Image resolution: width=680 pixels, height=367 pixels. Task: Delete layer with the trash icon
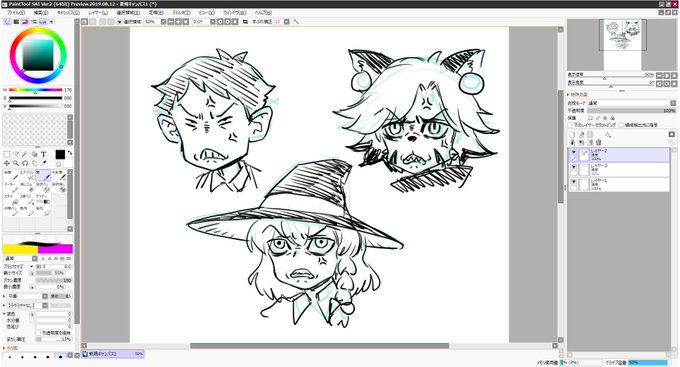(599, 142)
